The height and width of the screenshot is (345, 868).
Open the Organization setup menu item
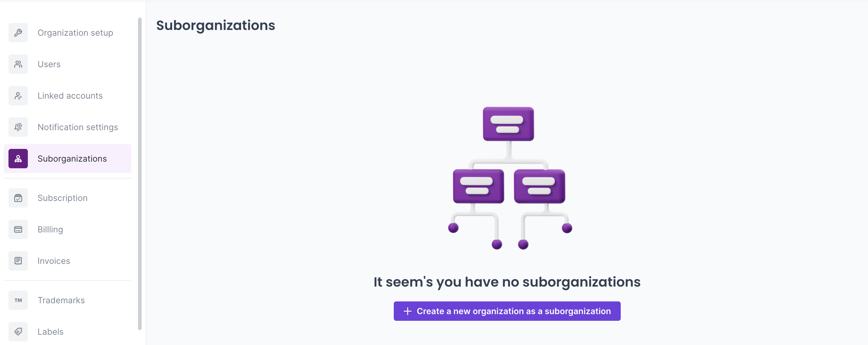(x=75, y=33)
